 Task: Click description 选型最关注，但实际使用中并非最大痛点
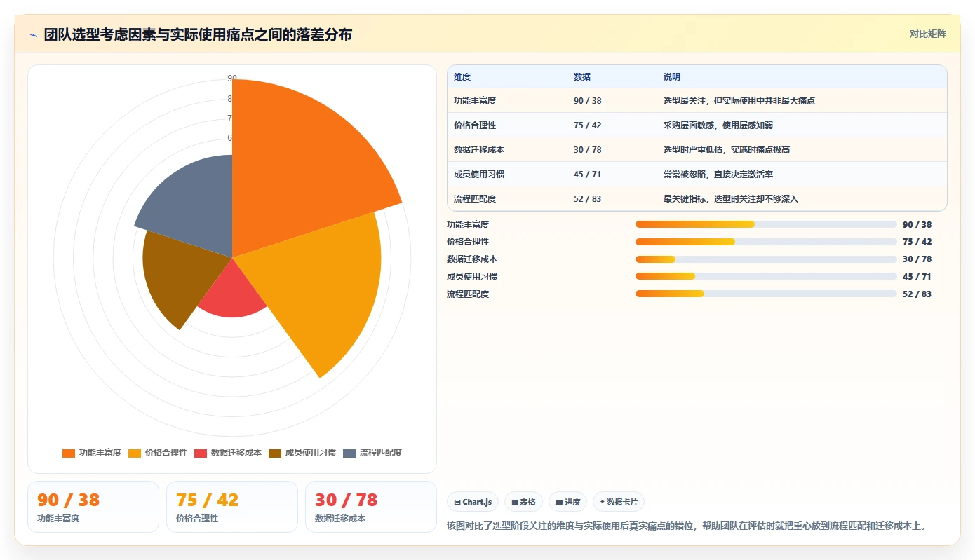tap(739, 101)
